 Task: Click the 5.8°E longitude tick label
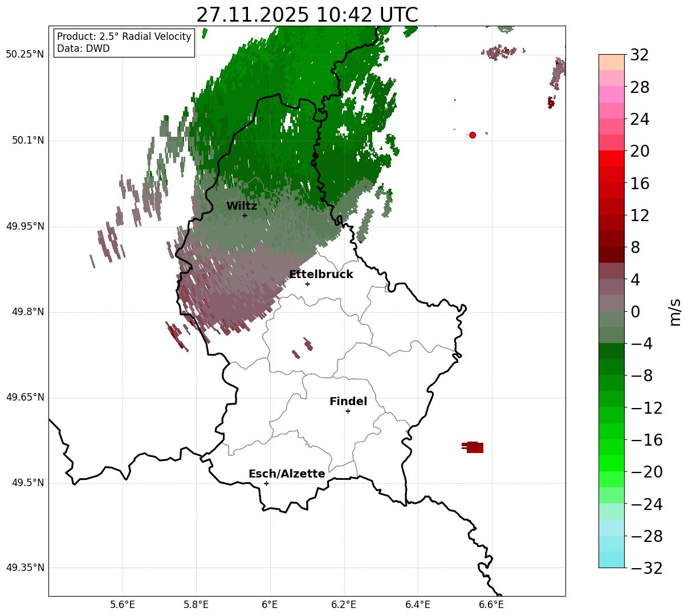pyautogui.click(x=196, y=604)
